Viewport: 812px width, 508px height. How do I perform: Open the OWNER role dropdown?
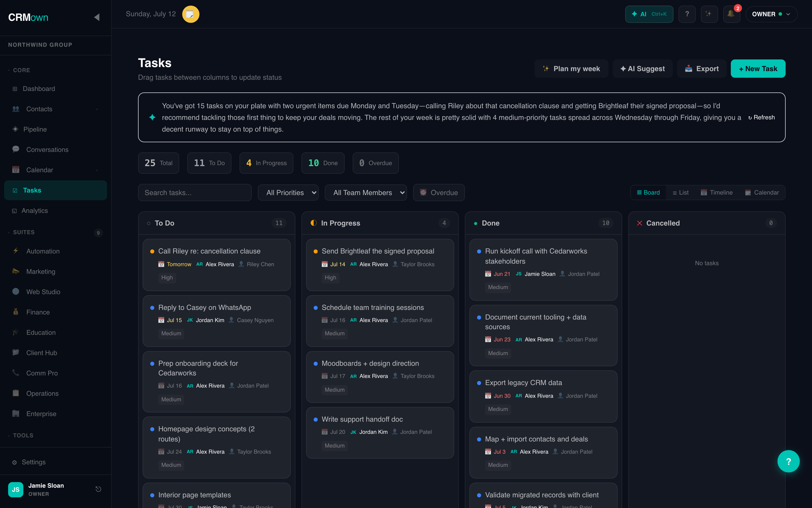click(x=771, y=14)
